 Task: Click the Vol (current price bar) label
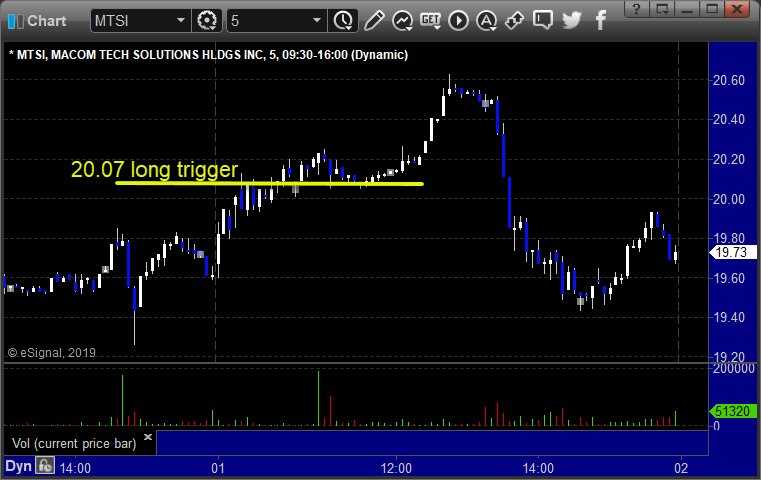74,443
